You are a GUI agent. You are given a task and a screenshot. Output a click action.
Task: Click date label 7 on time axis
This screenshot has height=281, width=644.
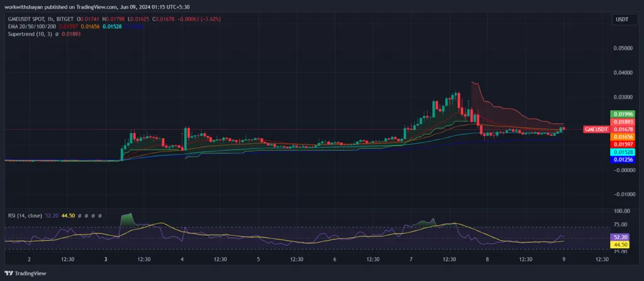pyautogui.click(x=411, y=260)
